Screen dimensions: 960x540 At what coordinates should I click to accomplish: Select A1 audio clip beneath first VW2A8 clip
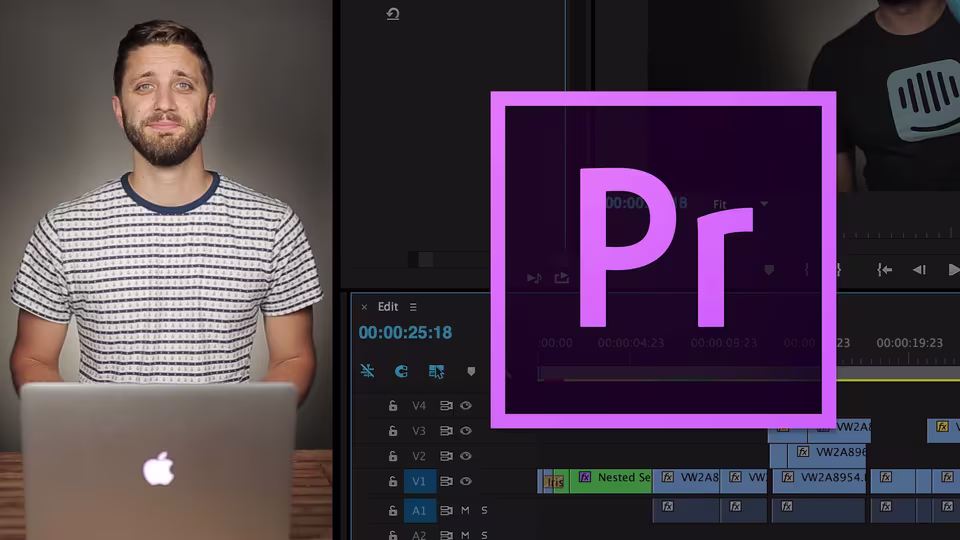pos(686,511)
